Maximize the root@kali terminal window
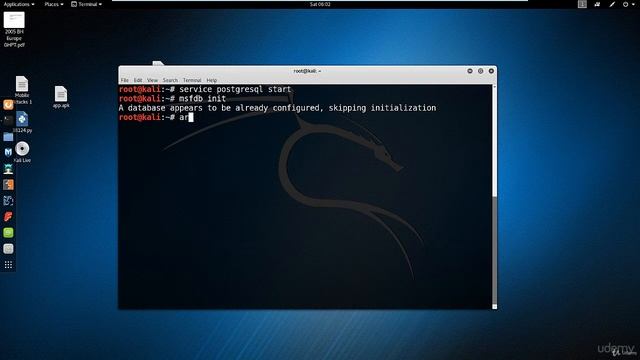Screen dimensions: 640x360 (x=480, y=71)
